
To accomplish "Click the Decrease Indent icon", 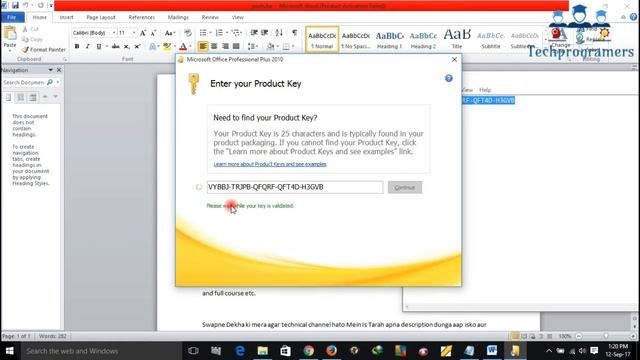I will pos(254,33).
